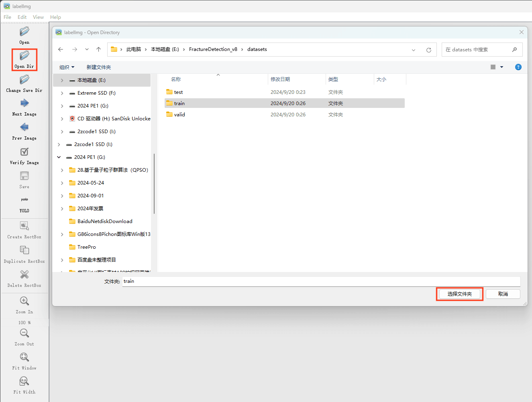Click the Zoom In magnifier icon
The width and height of the screenshot is (532, 402).
point(24,301)
